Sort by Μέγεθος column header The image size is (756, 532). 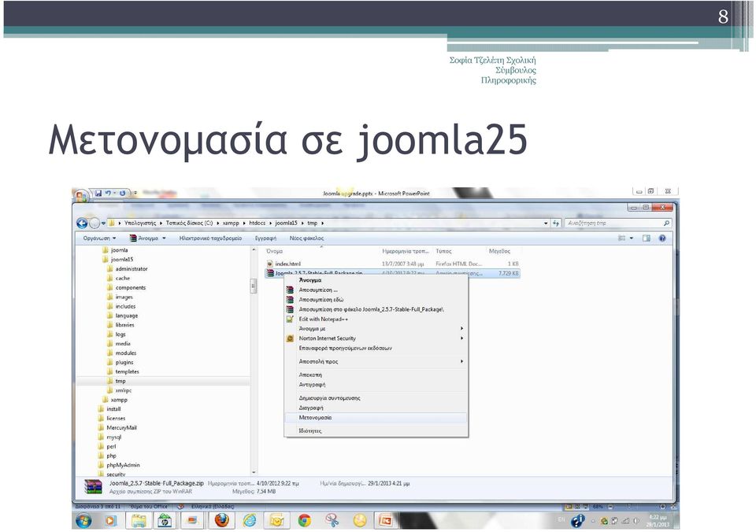point(499,251)
